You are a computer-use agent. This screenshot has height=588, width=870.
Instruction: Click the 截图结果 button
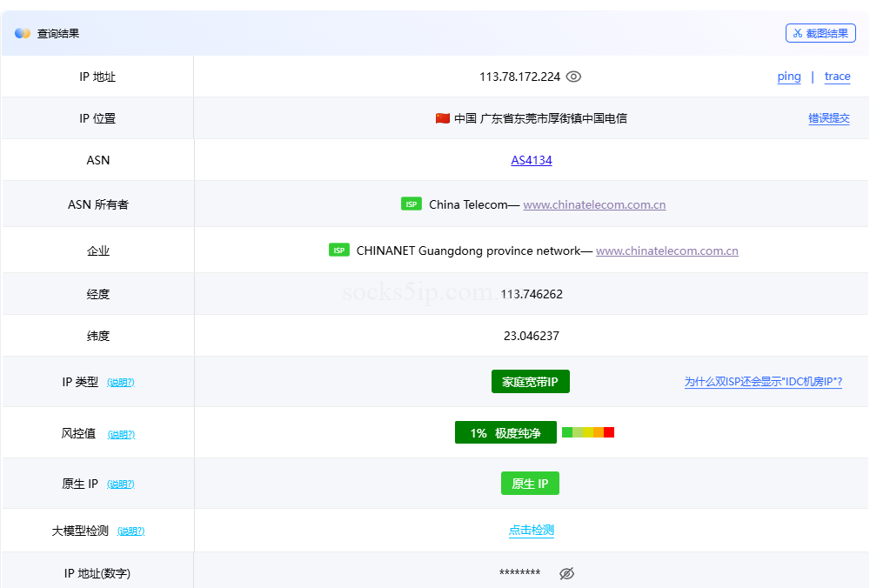[820, 32]
